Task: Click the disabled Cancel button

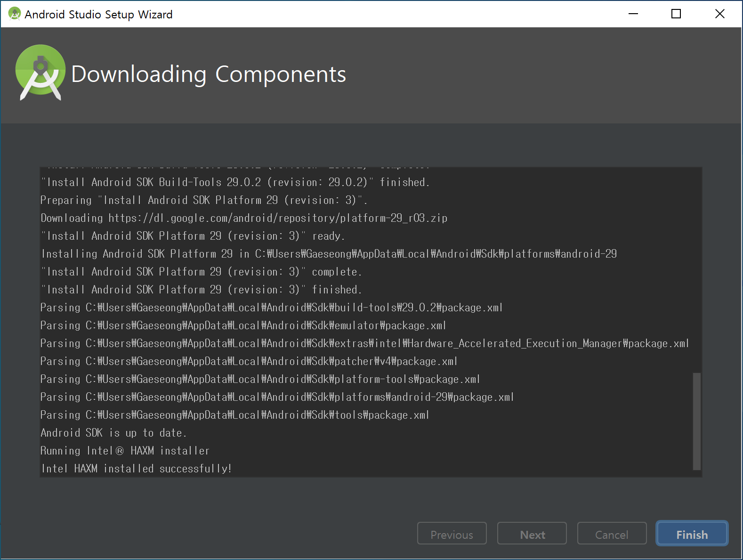Action: pos(612,534)
